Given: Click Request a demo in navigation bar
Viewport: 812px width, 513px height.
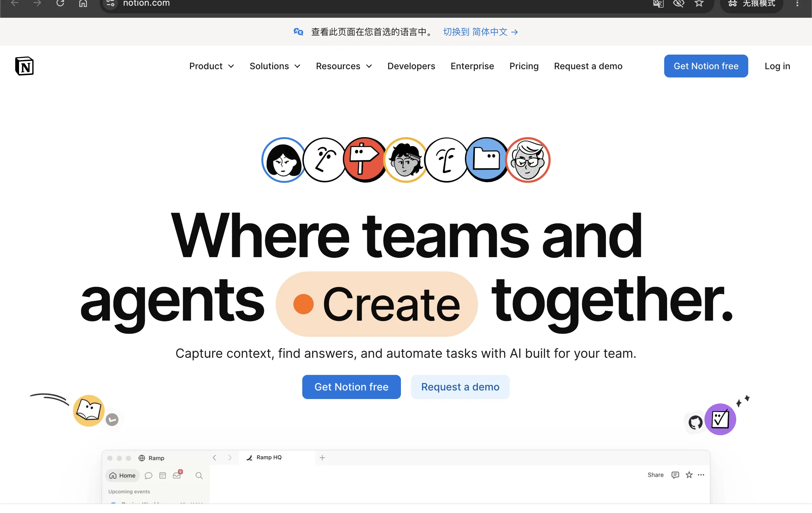Looking at the screenshot, I should (x=588, y=66).
